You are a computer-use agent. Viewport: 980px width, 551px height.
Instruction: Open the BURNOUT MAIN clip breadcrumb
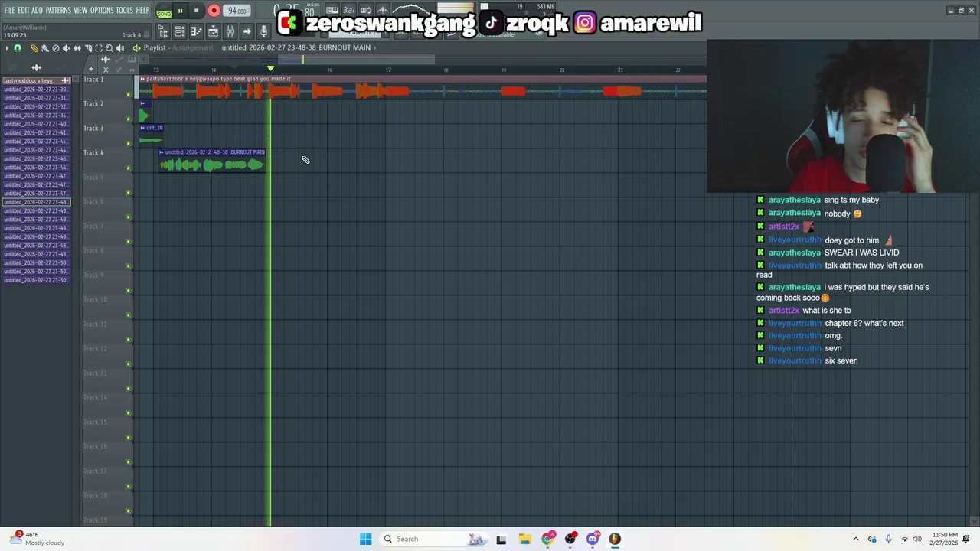click(296, 47)
